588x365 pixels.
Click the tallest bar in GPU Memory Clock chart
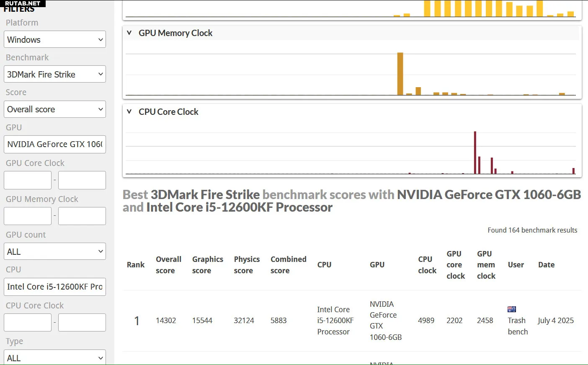point(400,74)
